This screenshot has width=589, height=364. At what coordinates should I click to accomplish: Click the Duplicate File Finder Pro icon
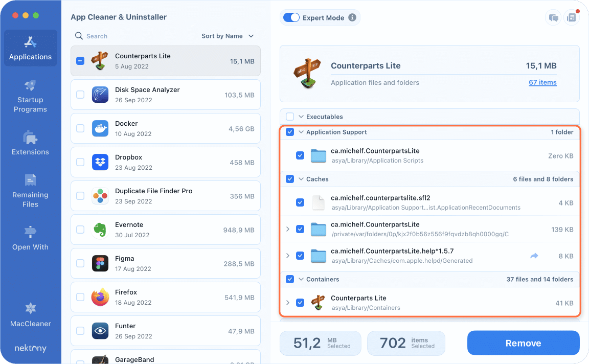point(100,196)
